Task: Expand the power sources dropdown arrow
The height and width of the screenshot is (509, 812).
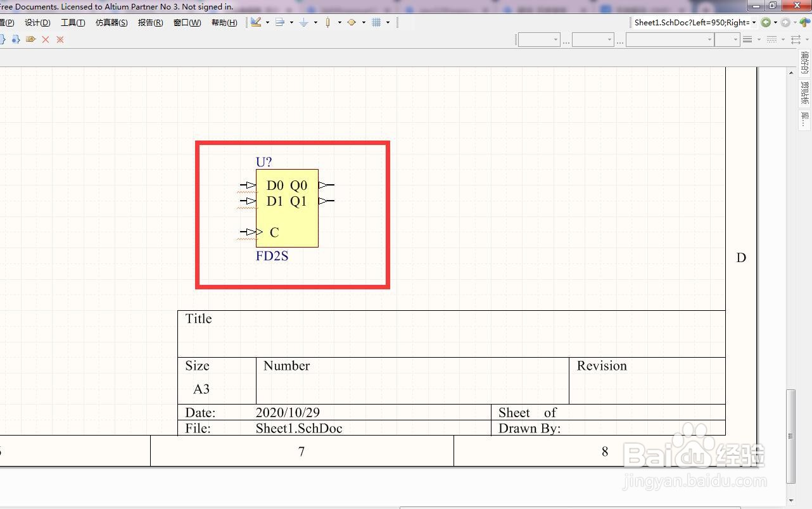Action: coord(315,22)
